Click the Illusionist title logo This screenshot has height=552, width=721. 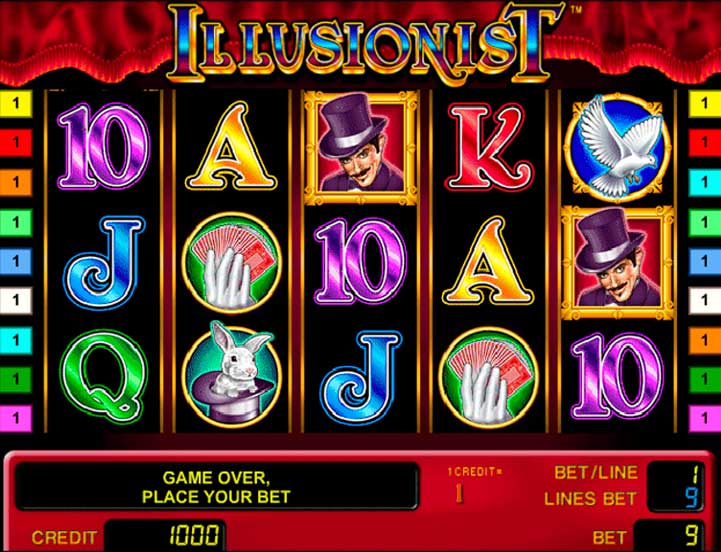click(363, 44)
